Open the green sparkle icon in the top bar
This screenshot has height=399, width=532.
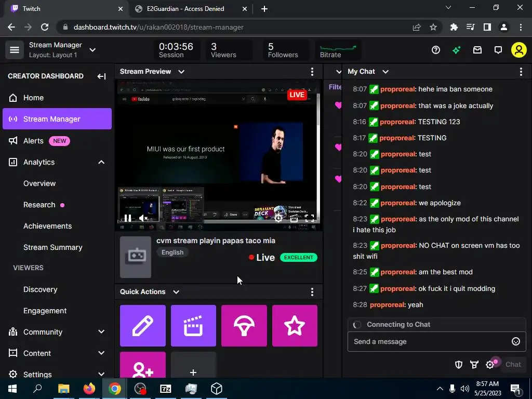point(456,50)
